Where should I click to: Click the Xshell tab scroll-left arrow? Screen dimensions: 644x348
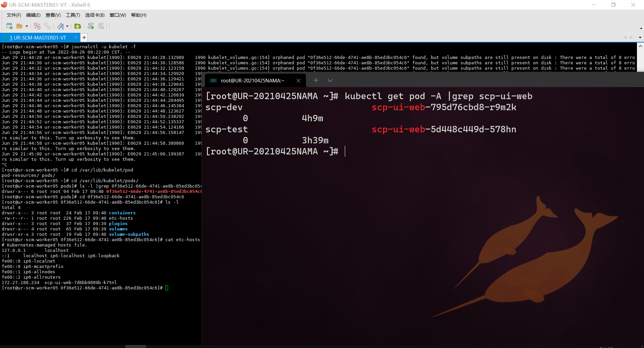[x=625, y=38]
